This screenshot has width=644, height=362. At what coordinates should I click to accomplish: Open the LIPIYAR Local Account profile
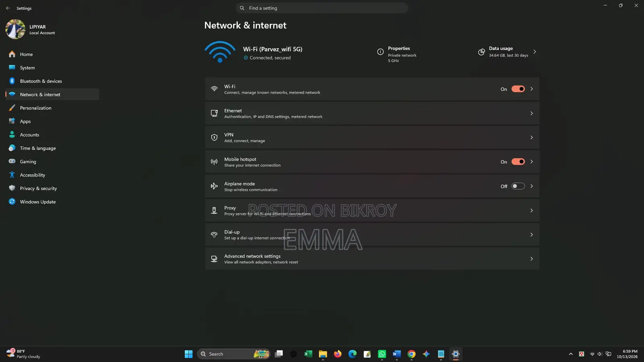[31, 29]
